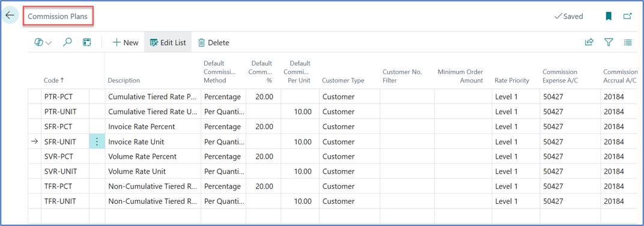This screenshot has width=644, height=226.
Task: Click the Customer Type column header
Action: point(343,81)
